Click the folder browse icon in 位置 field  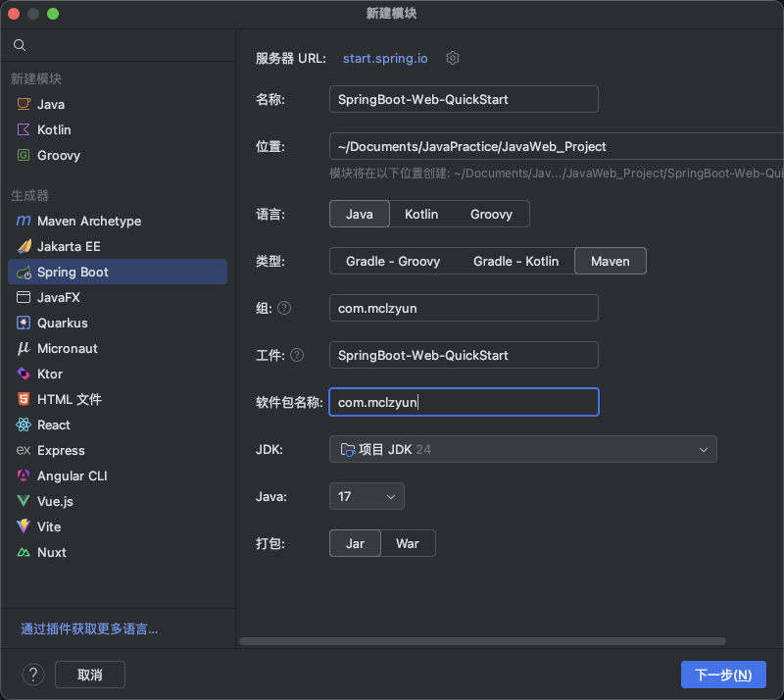point(774,146)
